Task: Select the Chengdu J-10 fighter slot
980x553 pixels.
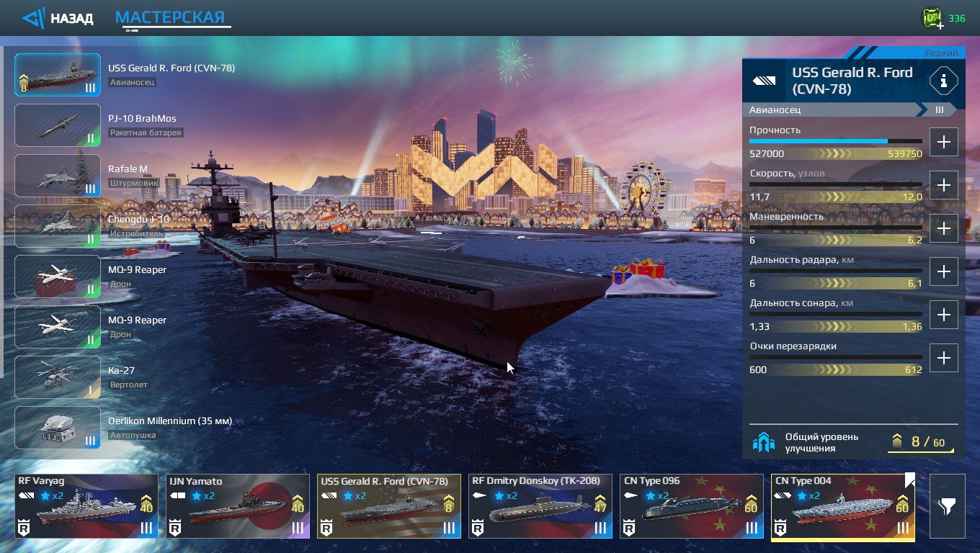Action: (x=58, y=226)
